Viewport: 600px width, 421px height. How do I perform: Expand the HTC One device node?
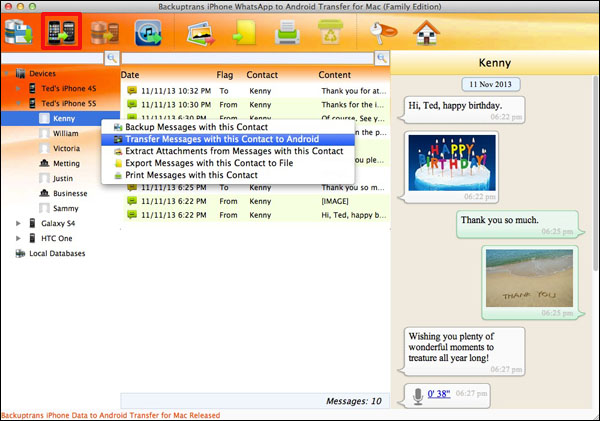18,238
